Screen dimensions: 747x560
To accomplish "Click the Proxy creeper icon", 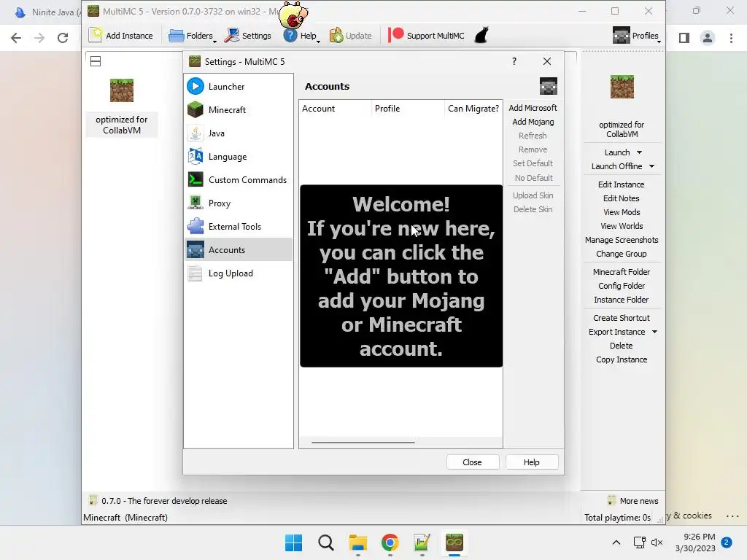I will coord(196,203).
